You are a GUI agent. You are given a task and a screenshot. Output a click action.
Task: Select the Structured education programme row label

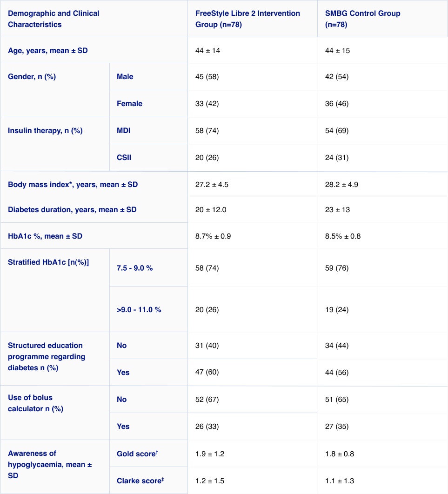(47, 357)
